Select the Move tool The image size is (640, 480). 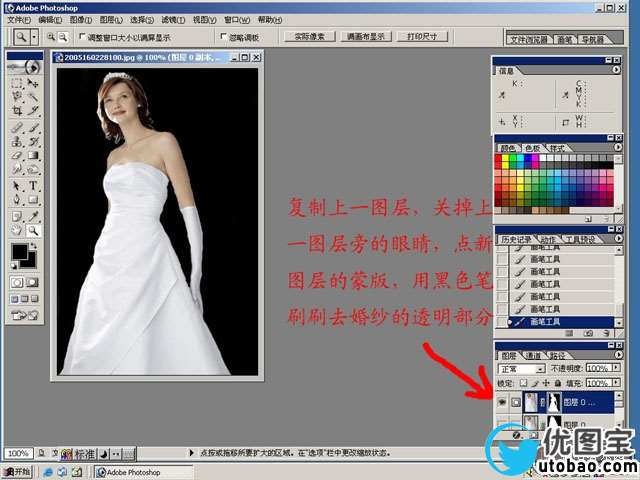33,83
